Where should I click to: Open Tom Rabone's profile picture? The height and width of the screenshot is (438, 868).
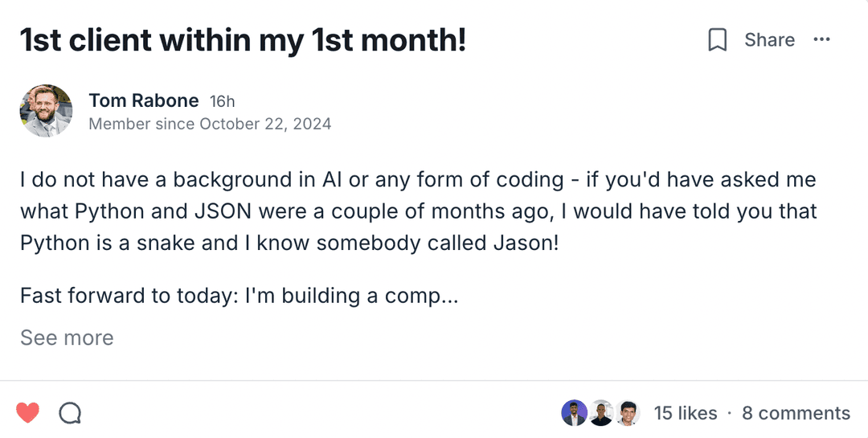[x=46, y=111]
